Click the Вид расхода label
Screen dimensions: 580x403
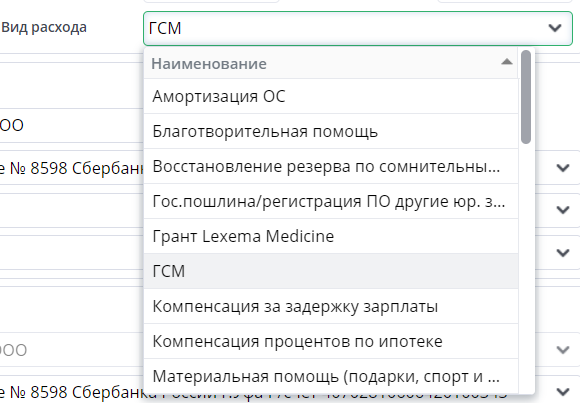[44, 28]
